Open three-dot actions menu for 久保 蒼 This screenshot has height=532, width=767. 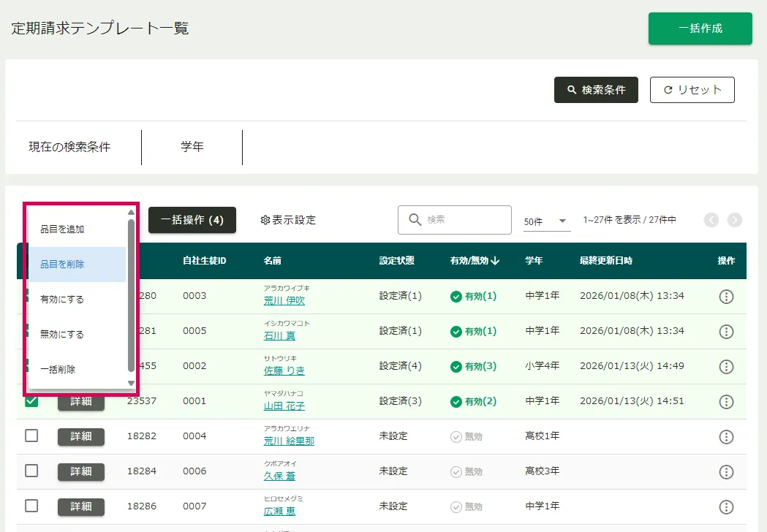tap(726, 472)
